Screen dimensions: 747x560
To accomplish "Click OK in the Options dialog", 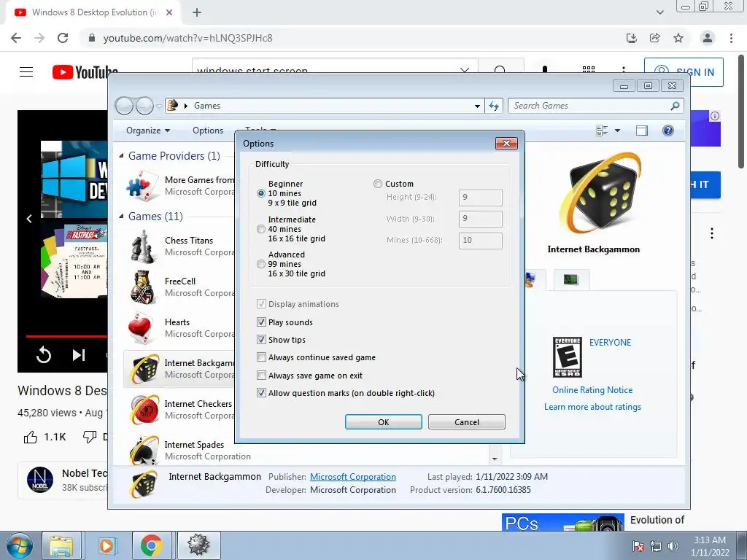I will [x=384, y=422].
